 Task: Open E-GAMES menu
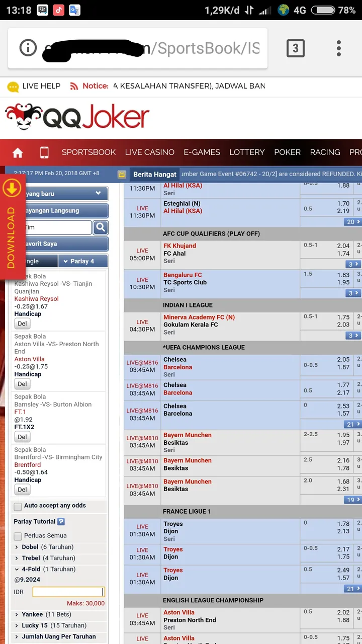click(202, 152)
